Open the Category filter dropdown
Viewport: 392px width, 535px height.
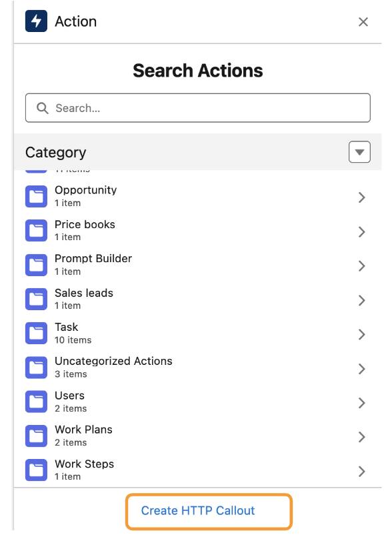[x=361, y=151]
